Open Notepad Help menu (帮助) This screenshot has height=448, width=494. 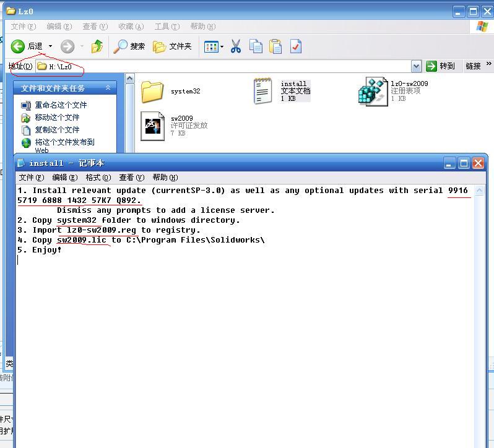click(165, 178)
